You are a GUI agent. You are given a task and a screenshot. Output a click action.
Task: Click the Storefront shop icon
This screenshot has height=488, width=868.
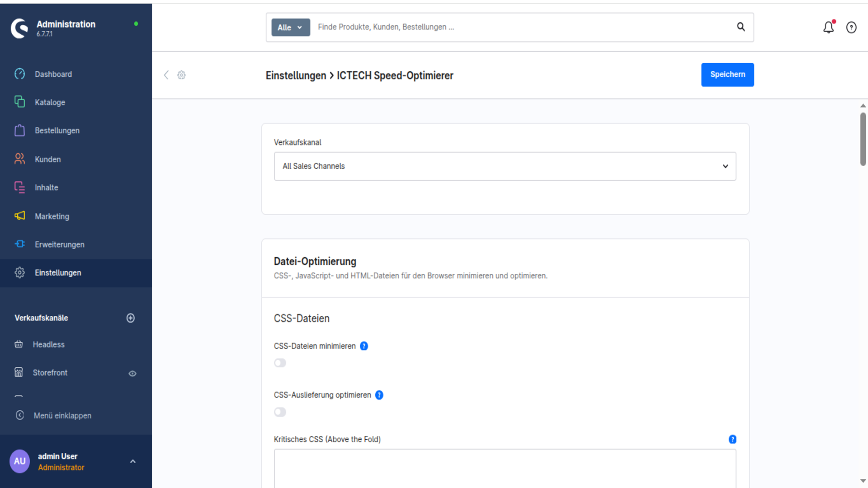[19, 372]
